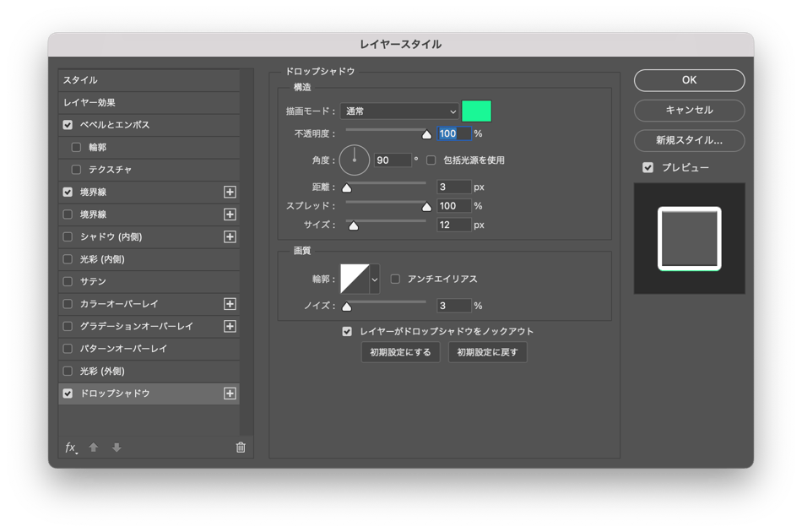The image size is (802, 532).
Task: Click the angle dial control
Action: 355,158
